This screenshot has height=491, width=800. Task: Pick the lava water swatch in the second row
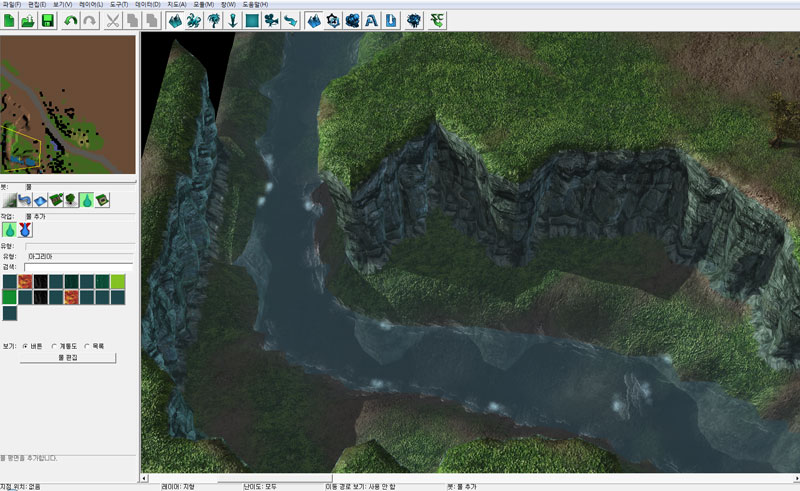[71, 297]
